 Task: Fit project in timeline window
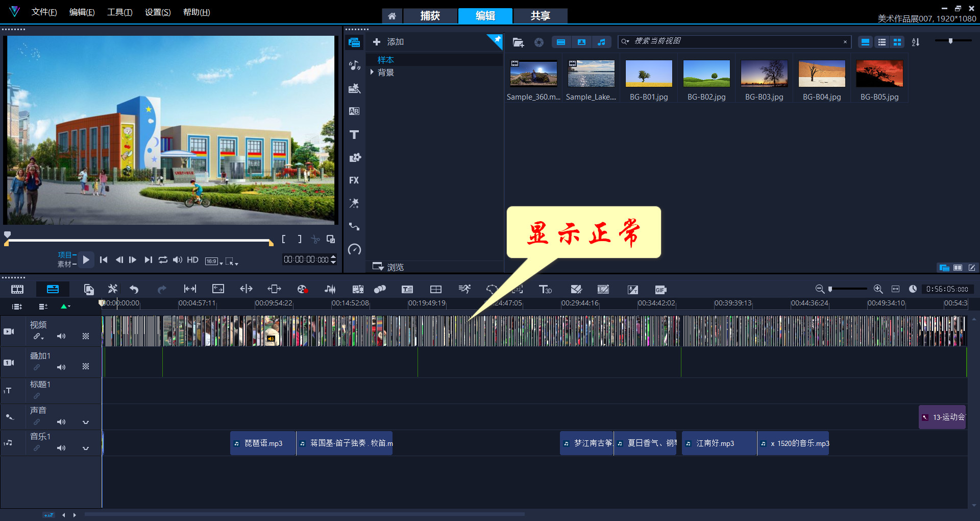pos(895,289)
